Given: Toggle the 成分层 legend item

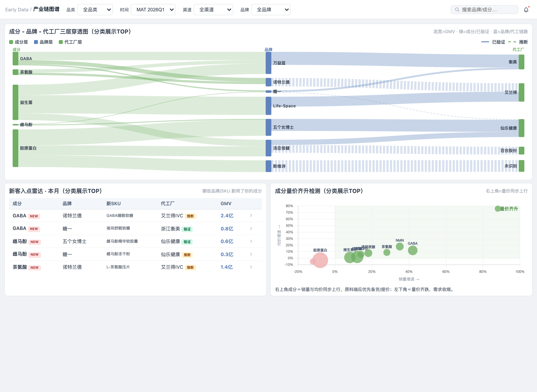Looking at the screenshot, I should tap(19, 42).
